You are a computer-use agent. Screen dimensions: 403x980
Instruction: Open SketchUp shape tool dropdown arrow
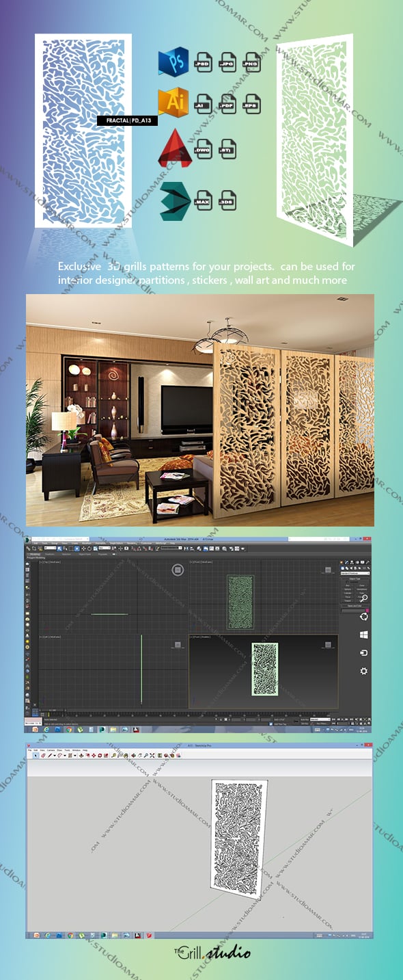[x=74, y=755]
